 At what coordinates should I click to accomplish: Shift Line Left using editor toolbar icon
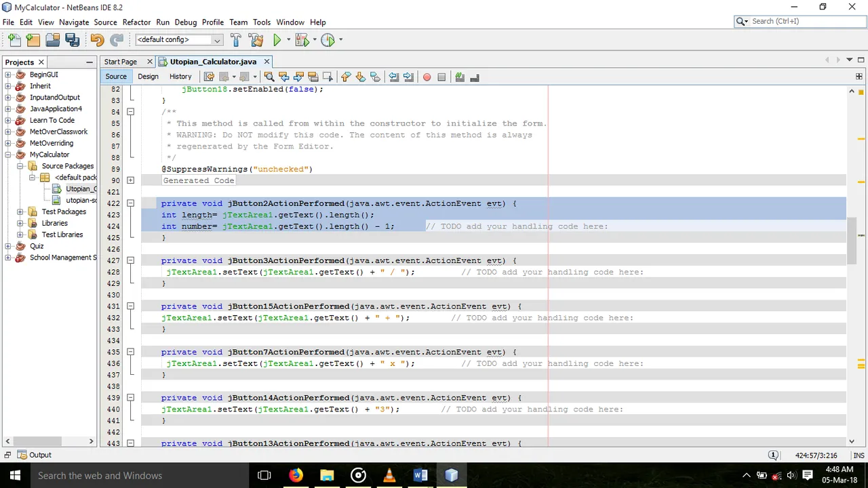393,77
